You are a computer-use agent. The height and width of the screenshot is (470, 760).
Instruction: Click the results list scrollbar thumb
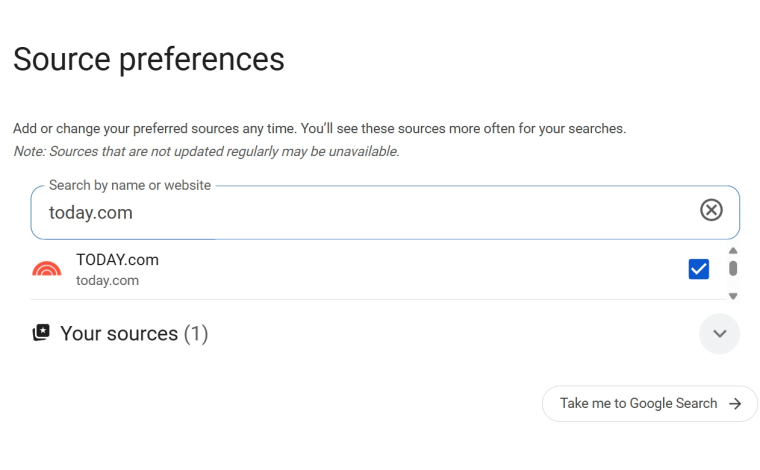coord(733,268)
